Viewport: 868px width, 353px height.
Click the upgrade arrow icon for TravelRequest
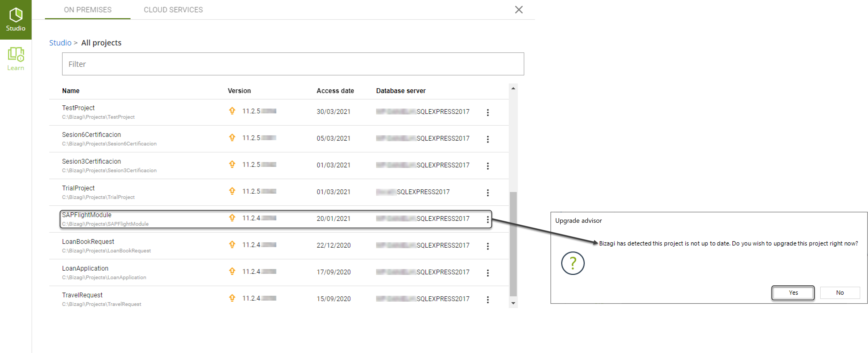[x=232, y=298]
